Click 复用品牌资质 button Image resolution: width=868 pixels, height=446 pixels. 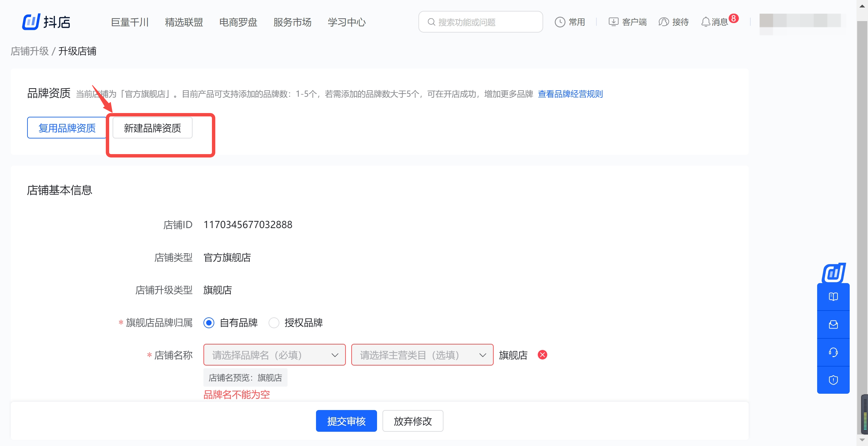(x=67, y=128)
